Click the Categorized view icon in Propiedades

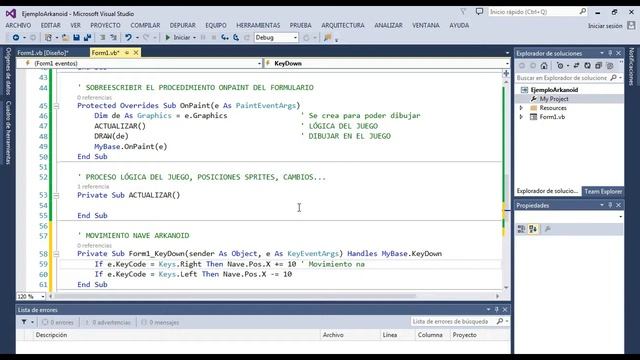[x=521, y=229]
